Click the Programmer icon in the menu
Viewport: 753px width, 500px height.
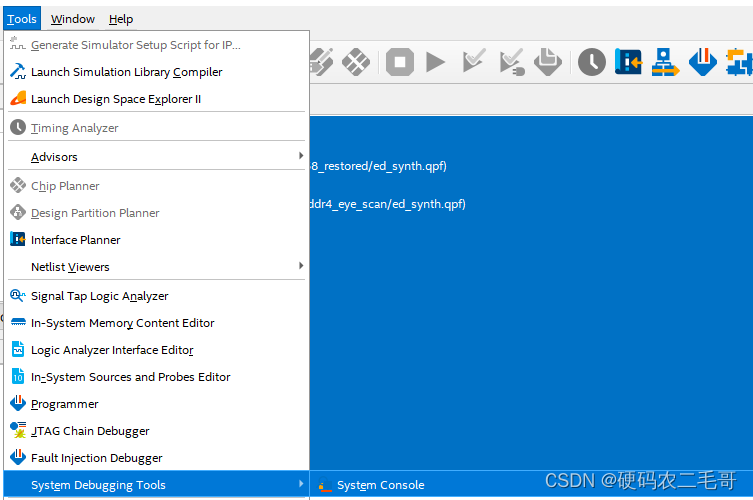point(18,403)
